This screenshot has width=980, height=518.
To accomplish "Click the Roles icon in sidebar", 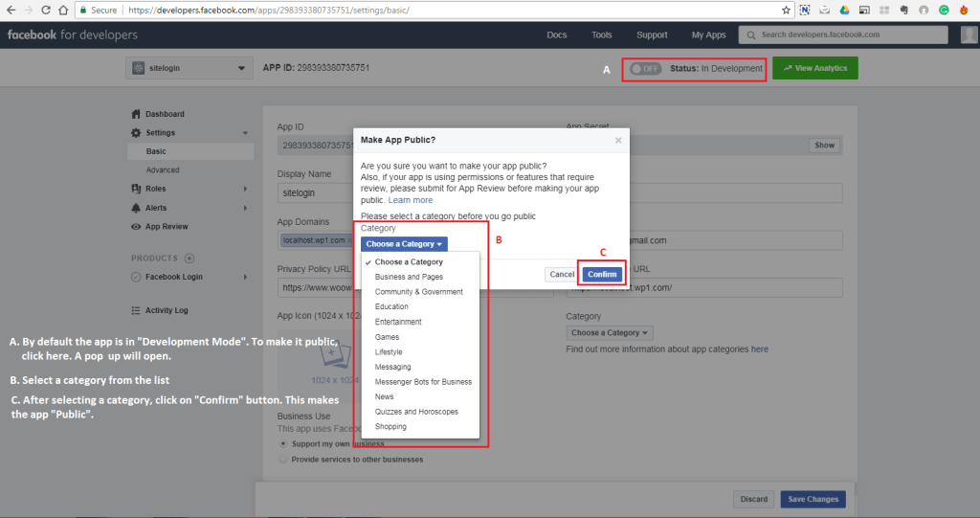I will (136, 189).
